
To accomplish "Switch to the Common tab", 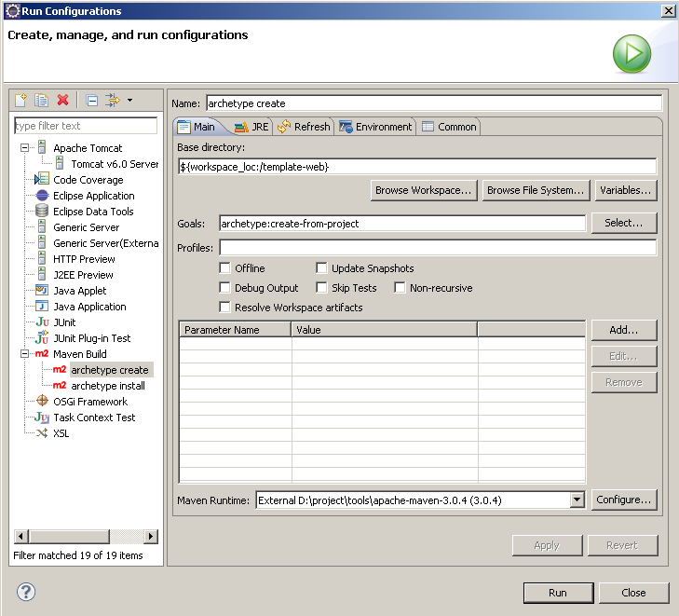I will 450,127.
